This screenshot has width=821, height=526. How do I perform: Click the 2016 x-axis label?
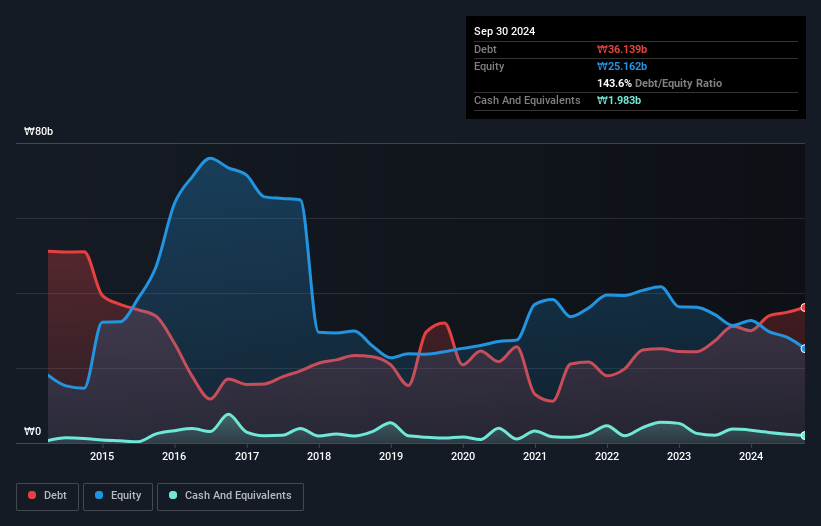point(174,456)
